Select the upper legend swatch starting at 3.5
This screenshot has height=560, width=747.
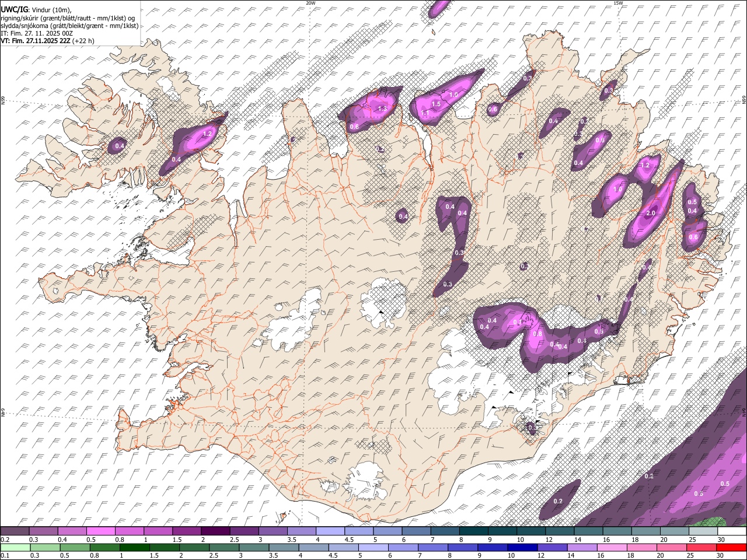[301, 531]
